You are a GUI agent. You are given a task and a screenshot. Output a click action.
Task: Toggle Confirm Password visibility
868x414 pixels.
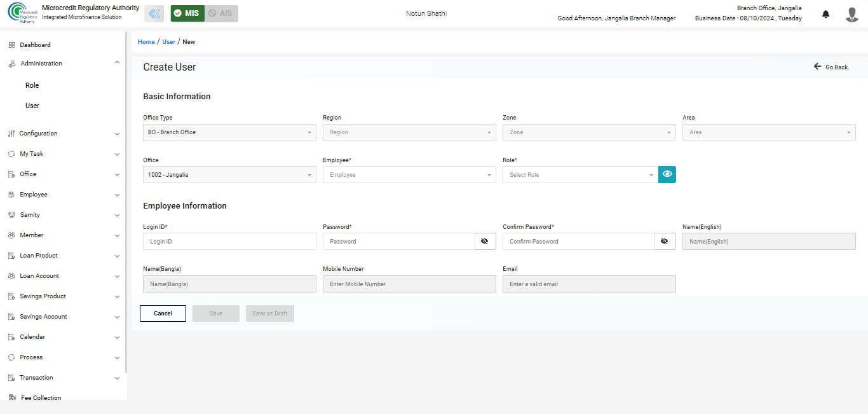[665, 241]
